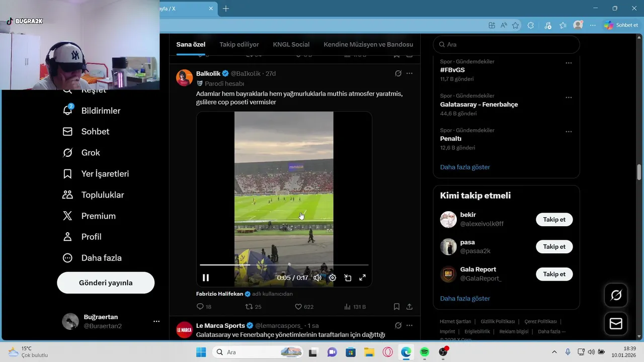Like the Balkolik post
Viewport: 644px width, 362px height.
(x=304, y=307)
